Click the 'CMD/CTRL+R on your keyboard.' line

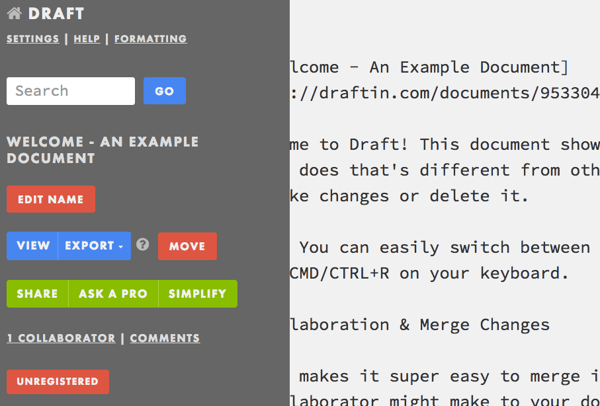tap(430, 273)
